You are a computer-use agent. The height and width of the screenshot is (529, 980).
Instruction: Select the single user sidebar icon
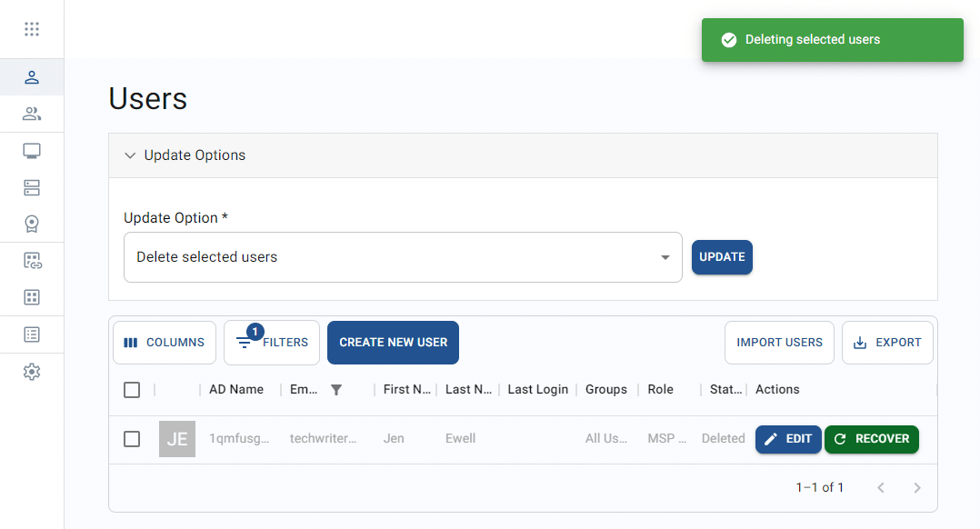tap(32, 77)
